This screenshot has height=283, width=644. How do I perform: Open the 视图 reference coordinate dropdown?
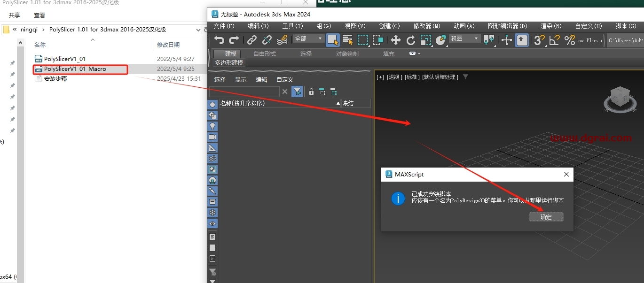pos(464,38)
